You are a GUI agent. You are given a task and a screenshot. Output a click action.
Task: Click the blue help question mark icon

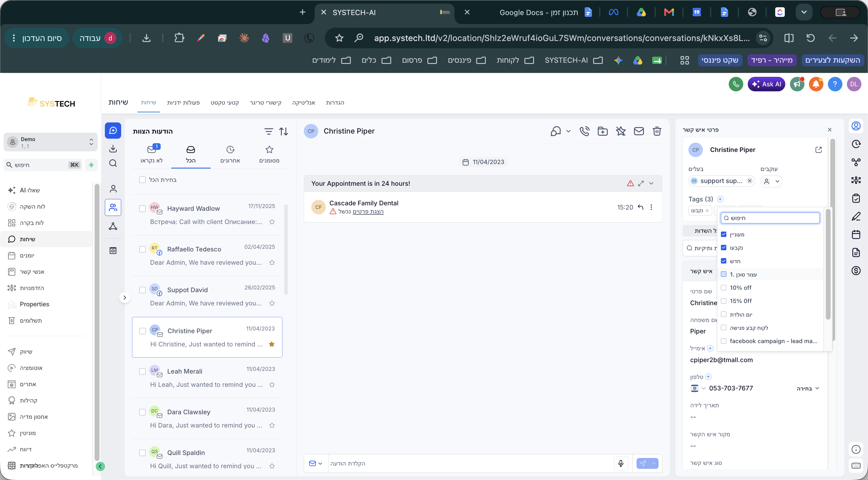(835, 84)
